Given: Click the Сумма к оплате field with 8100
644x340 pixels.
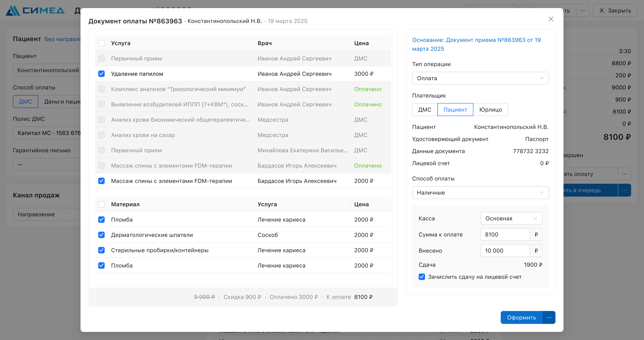Looking at the screenshot, I should point(505,234).
